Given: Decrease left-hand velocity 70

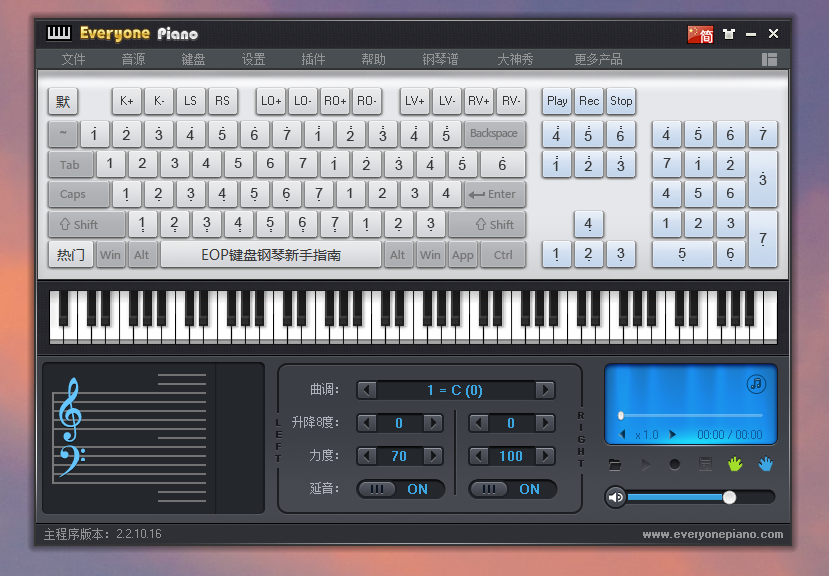Looking at the screenshot, I should pos(366,456).
